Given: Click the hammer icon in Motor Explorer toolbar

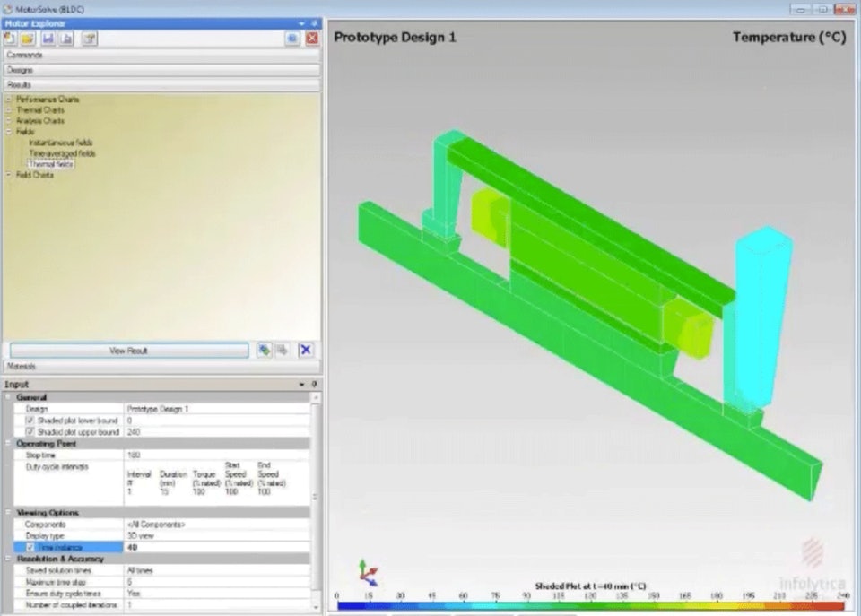Looking at the screenshot, I should pyautogui.click(x=90, y=39).
